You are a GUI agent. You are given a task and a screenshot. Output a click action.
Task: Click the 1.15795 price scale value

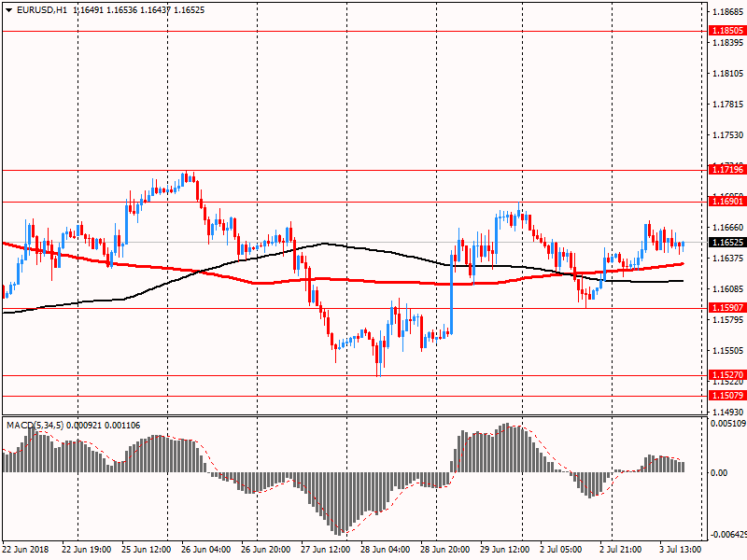727,319
